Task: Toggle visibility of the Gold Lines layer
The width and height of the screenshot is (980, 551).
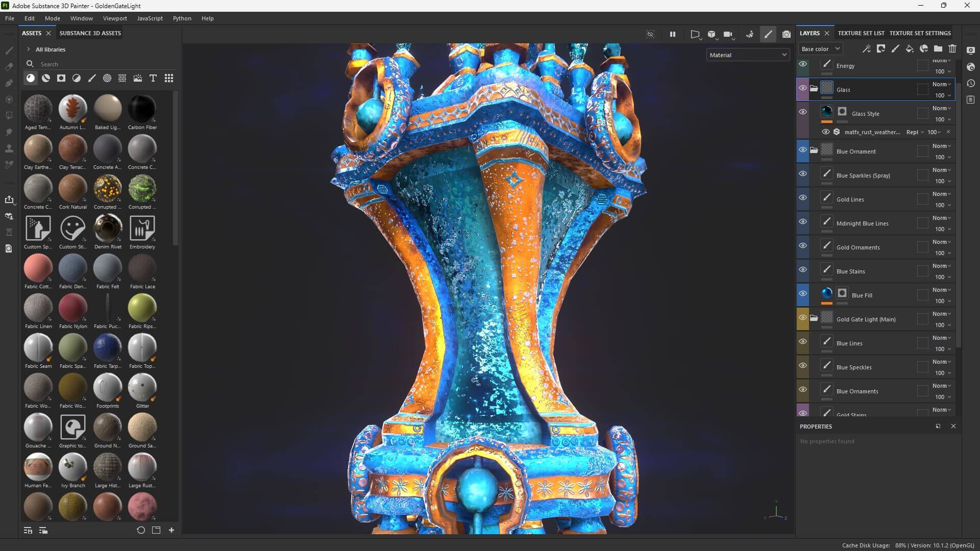Action: click(803, 197)
